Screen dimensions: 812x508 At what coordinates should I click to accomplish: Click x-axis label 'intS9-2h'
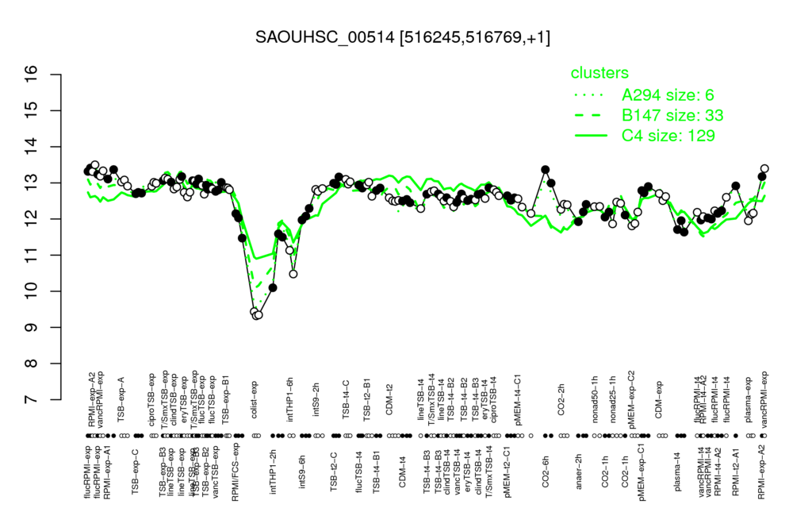(316, 400)
